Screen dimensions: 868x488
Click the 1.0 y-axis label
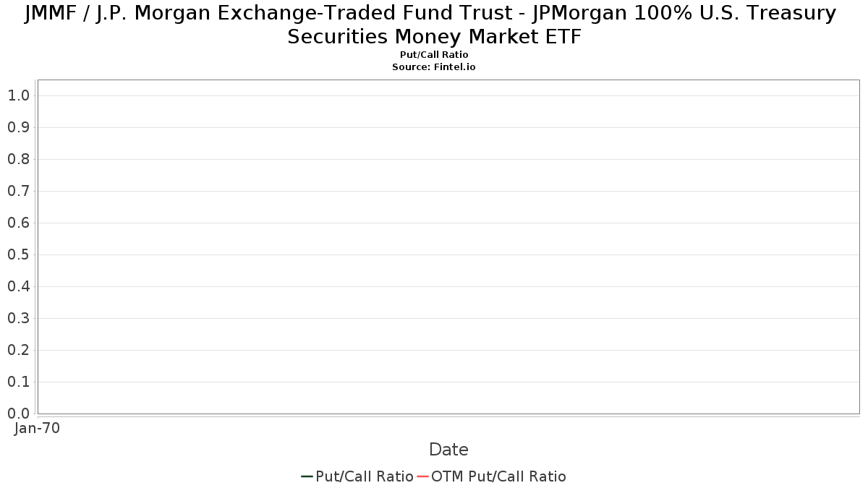point(18,95)
